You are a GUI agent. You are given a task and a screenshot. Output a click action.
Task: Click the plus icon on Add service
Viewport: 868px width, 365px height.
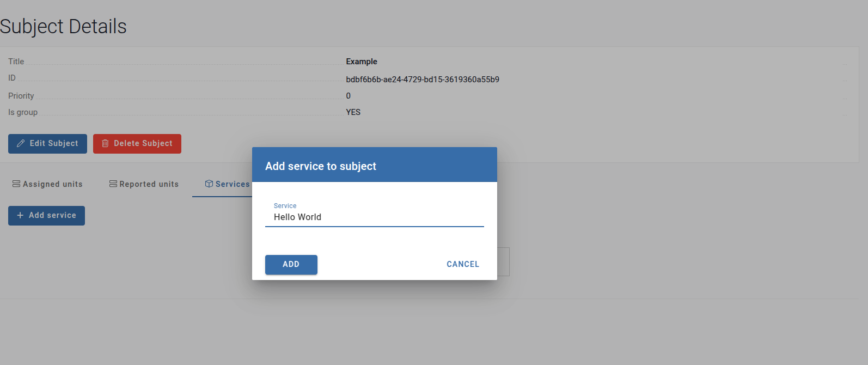pos(20,215)
